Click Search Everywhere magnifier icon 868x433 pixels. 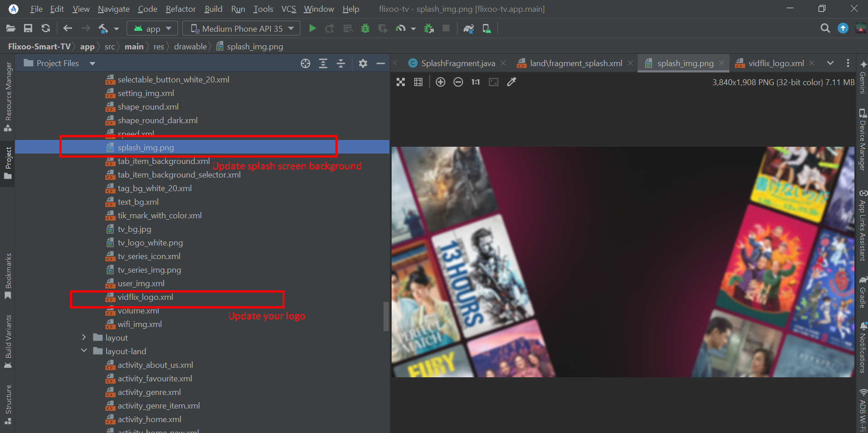point(825,29)
